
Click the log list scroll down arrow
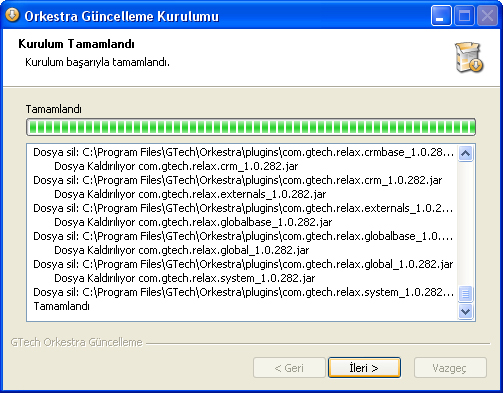click(x=465, y=312)
